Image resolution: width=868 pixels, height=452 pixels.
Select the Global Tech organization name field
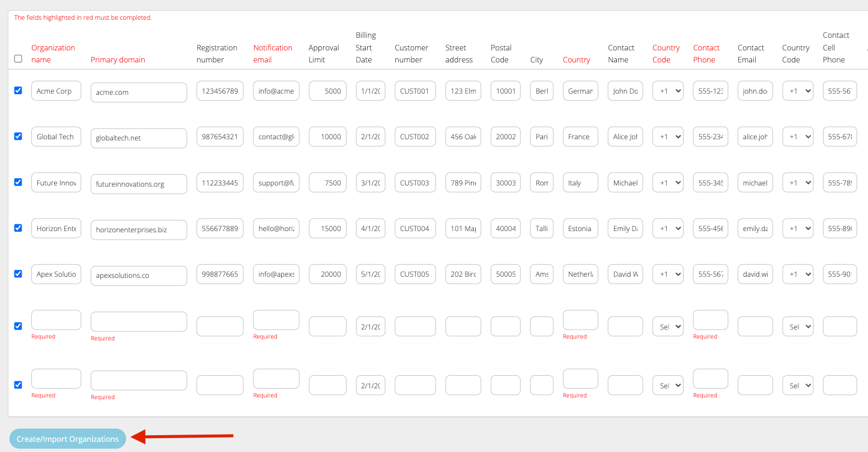[56, 136]
